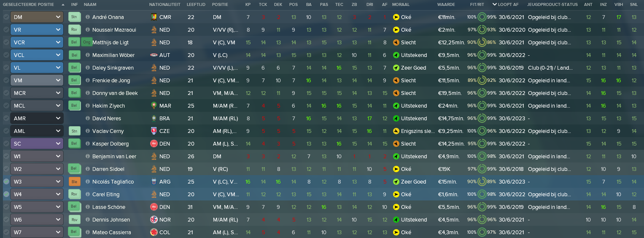Click info icon beside André Onana
Image resolution: width=644 pixels, height=238 pixels.
tap(88, 17)
